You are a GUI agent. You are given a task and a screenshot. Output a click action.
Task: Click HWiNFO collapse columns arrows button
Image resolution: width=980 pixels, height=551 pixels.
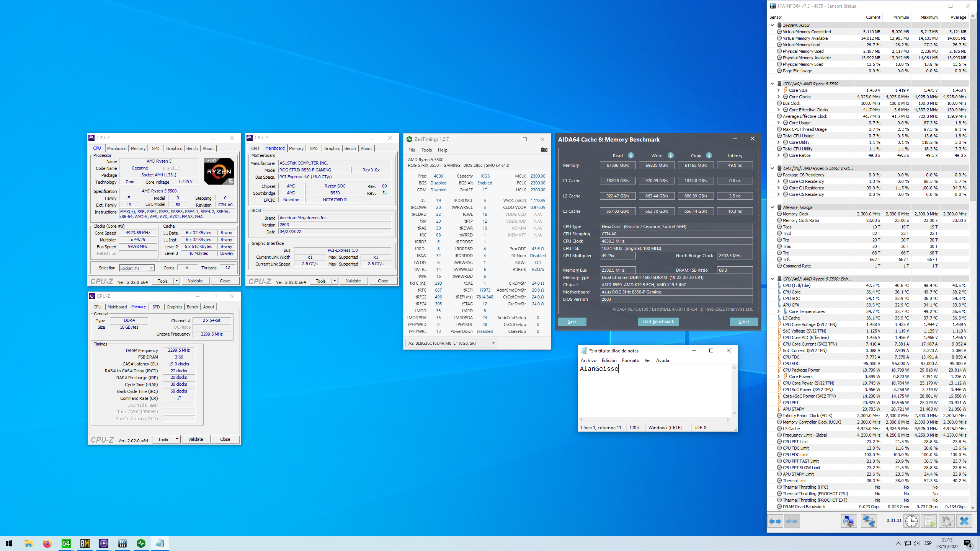pos(791,521)
